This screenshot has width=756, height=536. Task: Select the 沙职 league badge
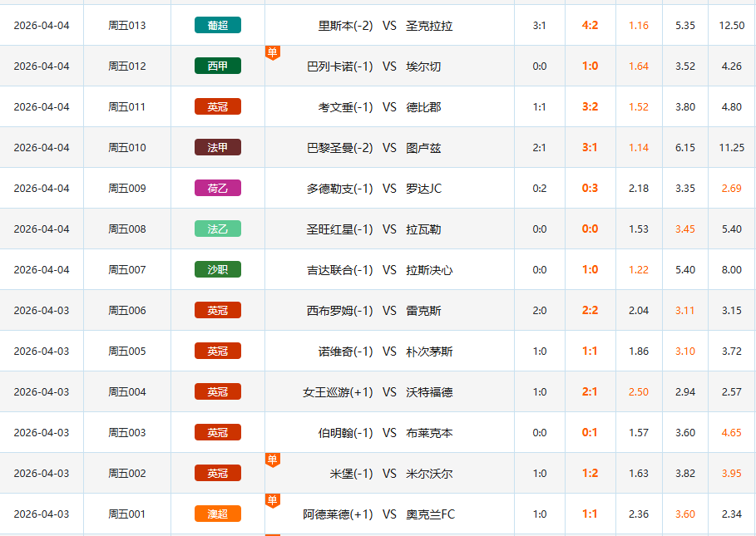coord(217,269)
